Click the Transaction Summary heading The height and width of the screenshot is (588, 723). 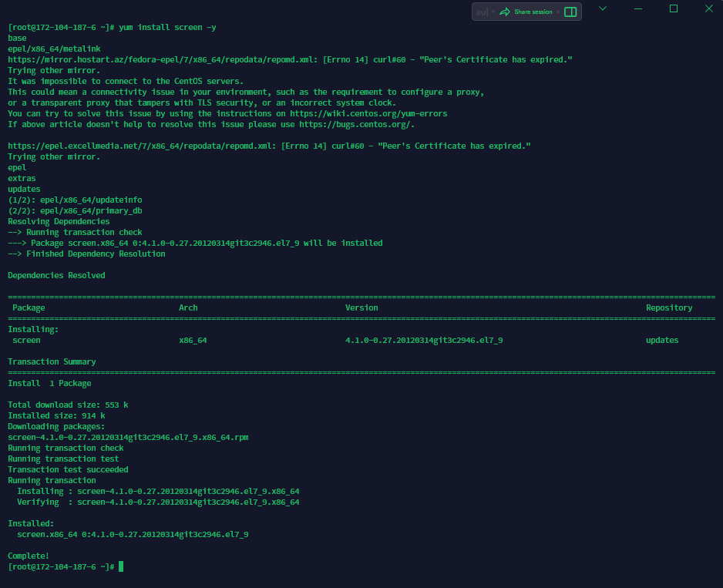(x=52, y=361)
